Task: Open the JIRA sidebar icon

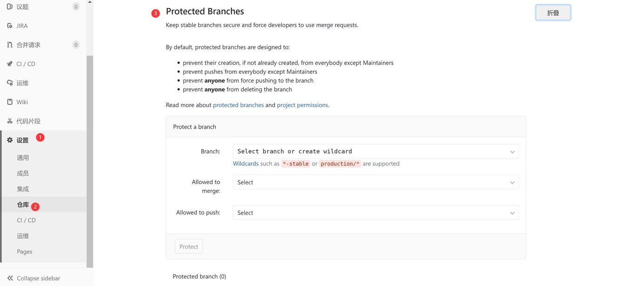Action: 10,26
